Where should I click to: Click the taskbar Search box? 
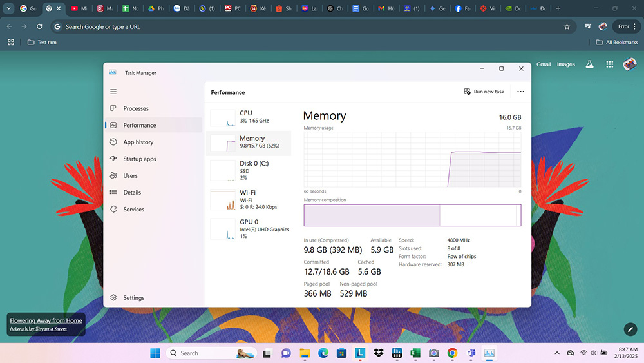211,353
